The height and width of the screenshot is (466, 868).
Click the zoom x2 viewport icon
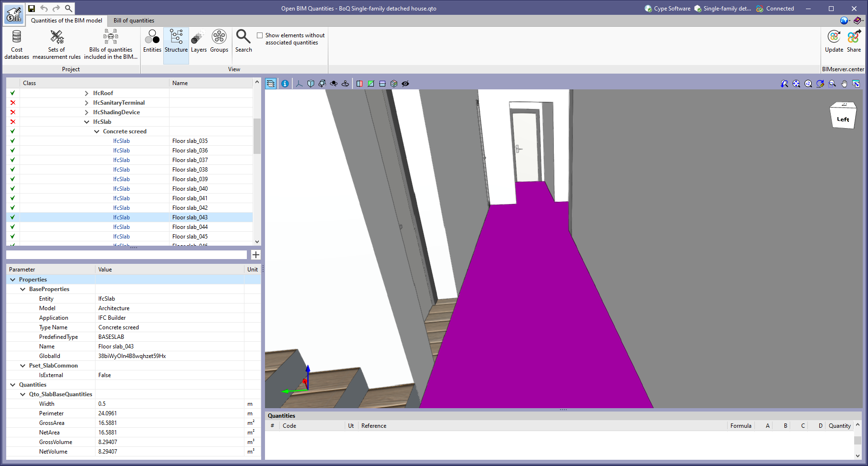[x=808, y=84]
